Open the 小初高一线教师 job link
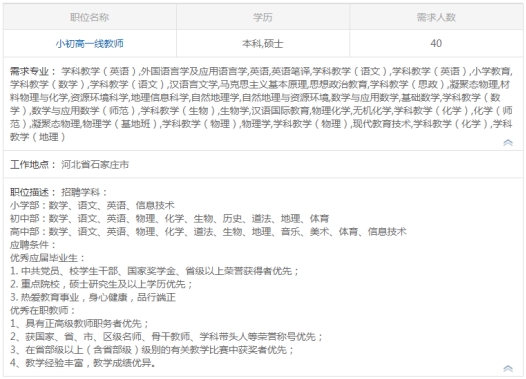This screenshot has height=379, width=526. click(x=90, y=44)
